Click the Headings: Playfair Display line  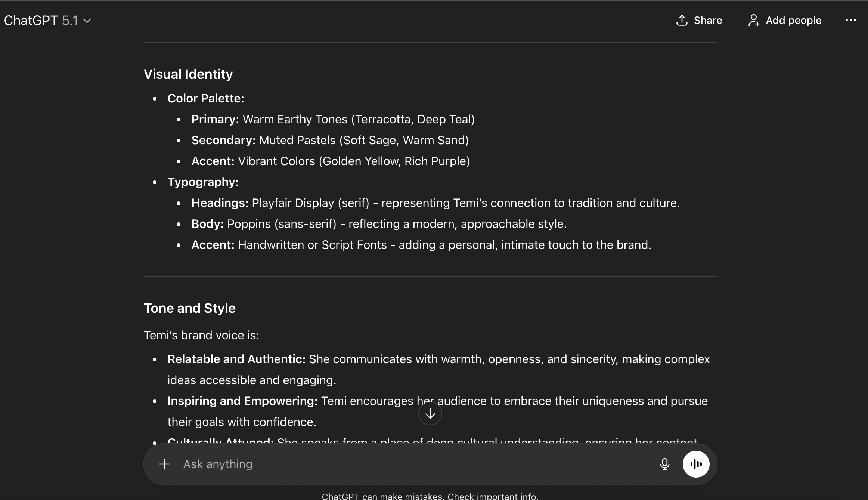pyautogui.click(x=435, y=203)
